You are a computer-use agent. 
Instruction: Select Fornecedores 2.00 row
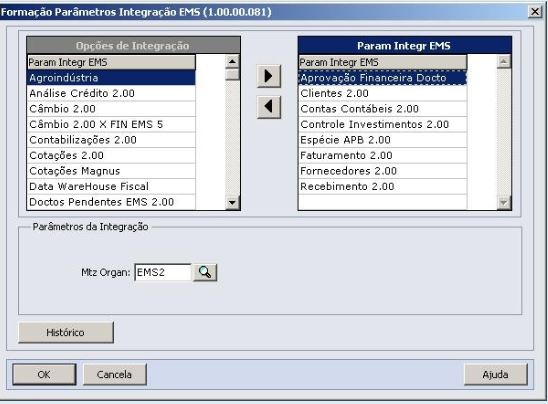[x=383, y=171]
